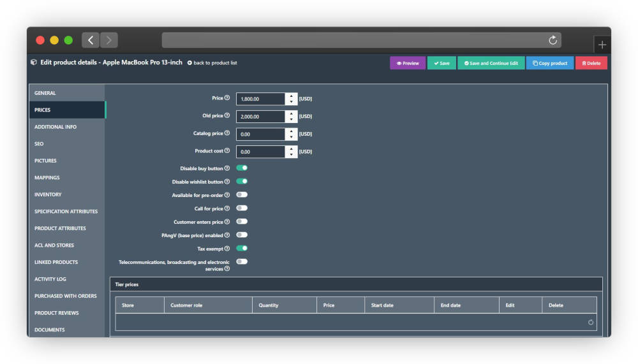The height and width of the screenshot is (364, 638).
Task: Open Product Attributes tab
Action: click(67, 228)
